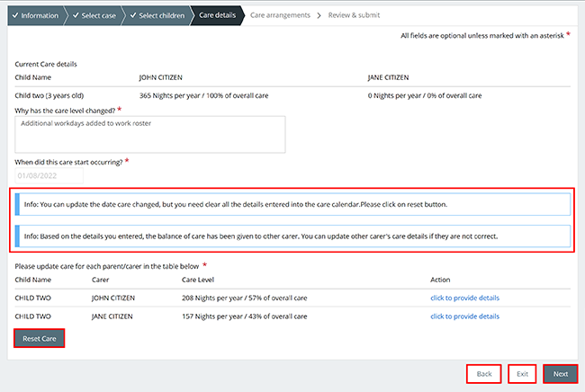Open the Care details step

point(217,15)
